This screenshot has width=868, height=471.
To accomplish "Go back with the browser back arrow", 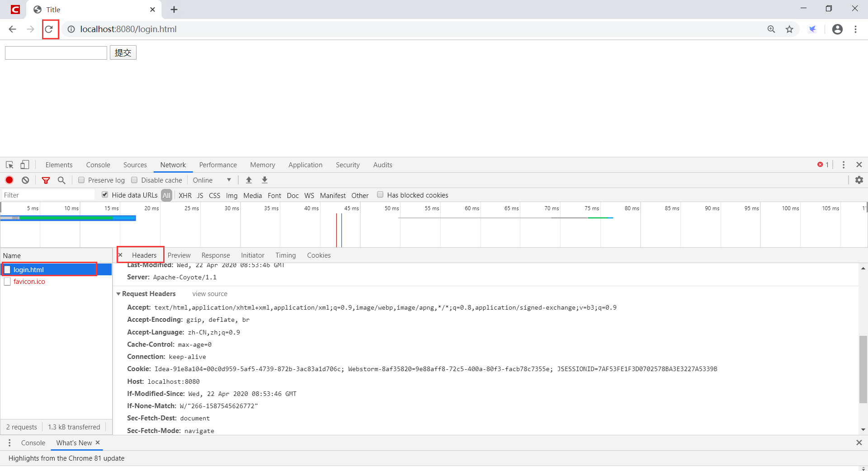I will 12,29.
